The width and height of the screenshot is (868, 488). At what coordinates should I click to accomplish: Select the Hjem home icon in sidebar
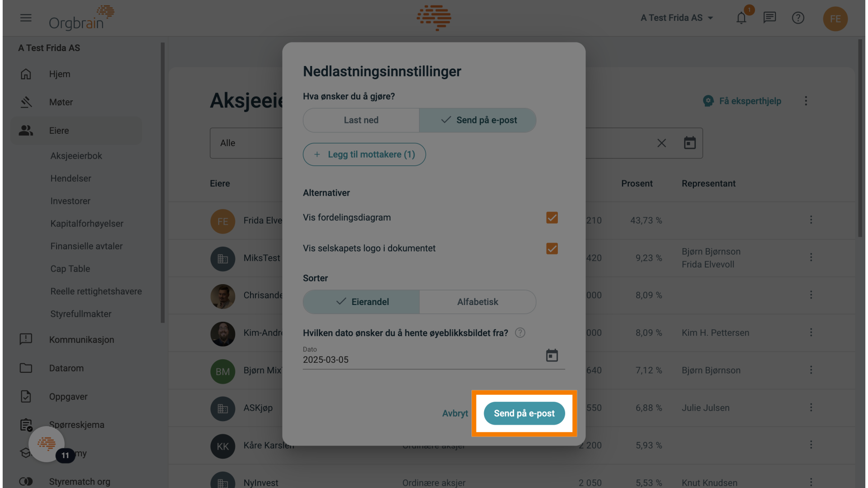[26, 74]
